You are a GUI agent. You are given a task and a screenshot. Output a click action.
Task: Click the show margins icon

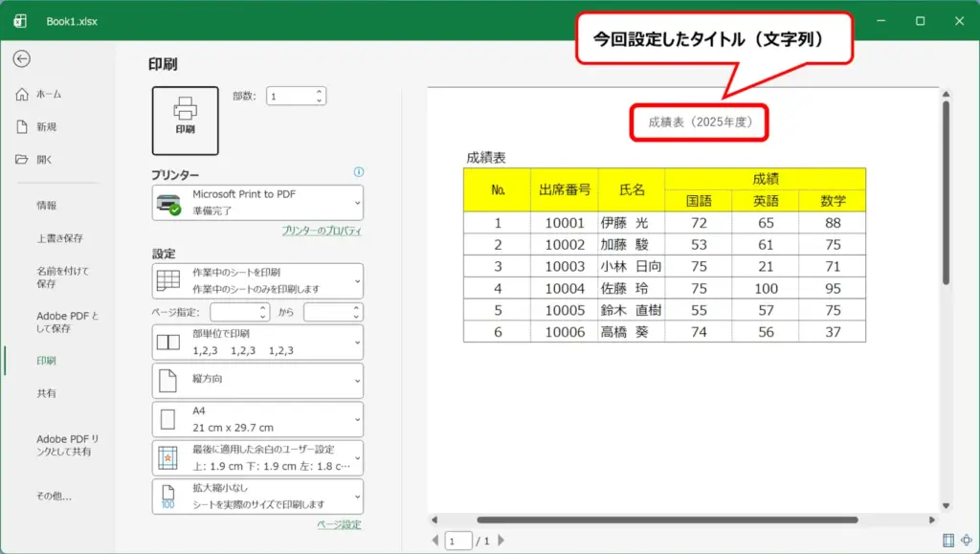[x=948, y=541]
